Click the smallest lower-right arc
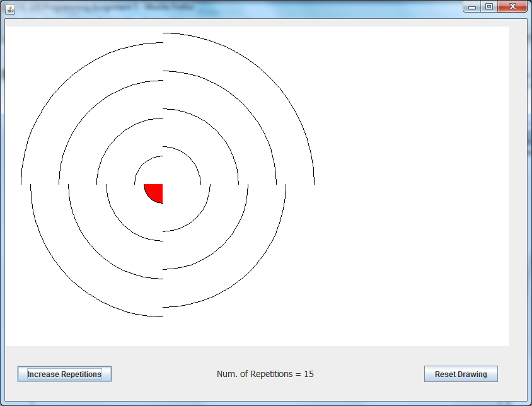 point(196,217)
